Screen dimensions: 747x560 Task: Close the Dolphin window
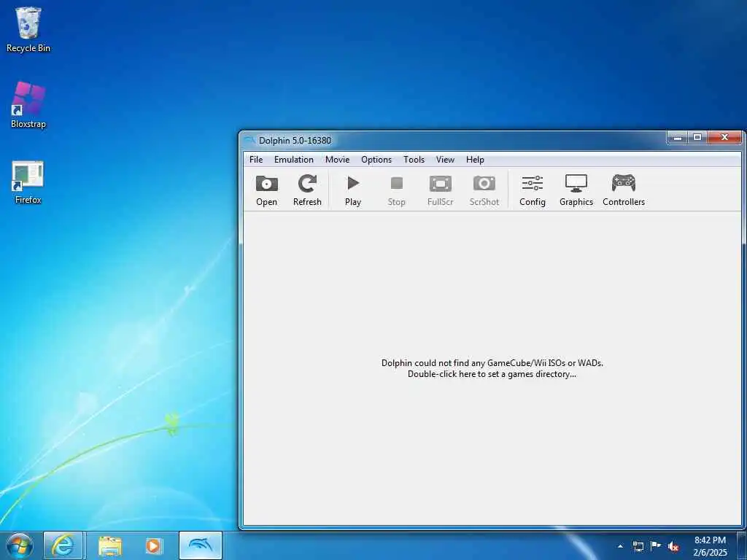point(724,138)
